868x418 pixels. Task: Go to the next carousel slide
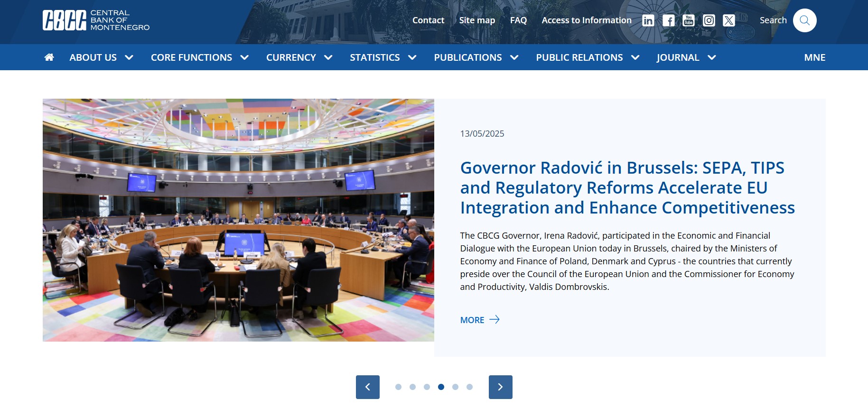coord(500,387)
